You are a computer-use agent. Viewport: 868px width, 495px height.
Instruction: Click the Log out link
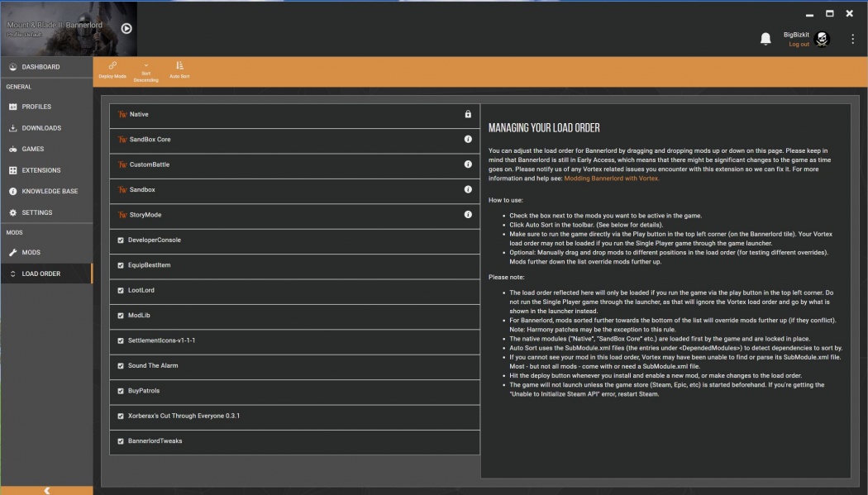(799, 45)
